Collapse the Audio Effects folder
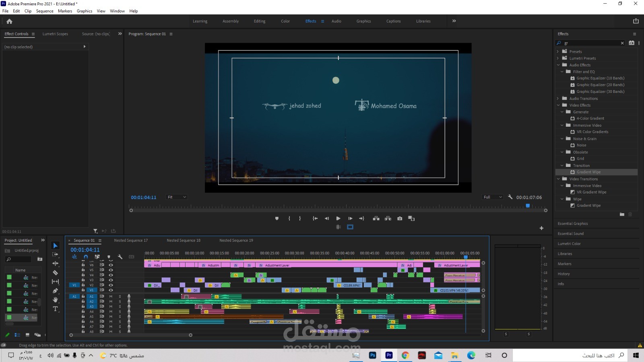This screenshot has height=362, width=644. pos(558,65)
